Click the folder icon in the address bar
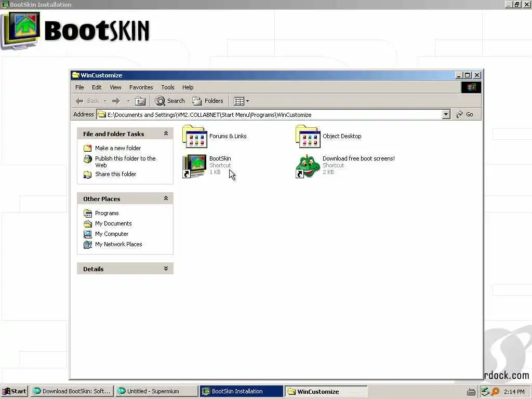This screenshot has height=399, width=532. 102,115
